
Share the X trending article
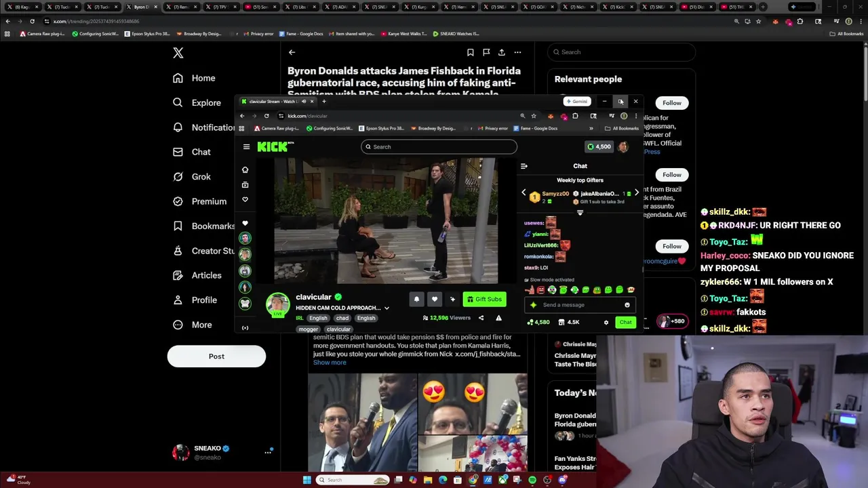coord(502,52)
